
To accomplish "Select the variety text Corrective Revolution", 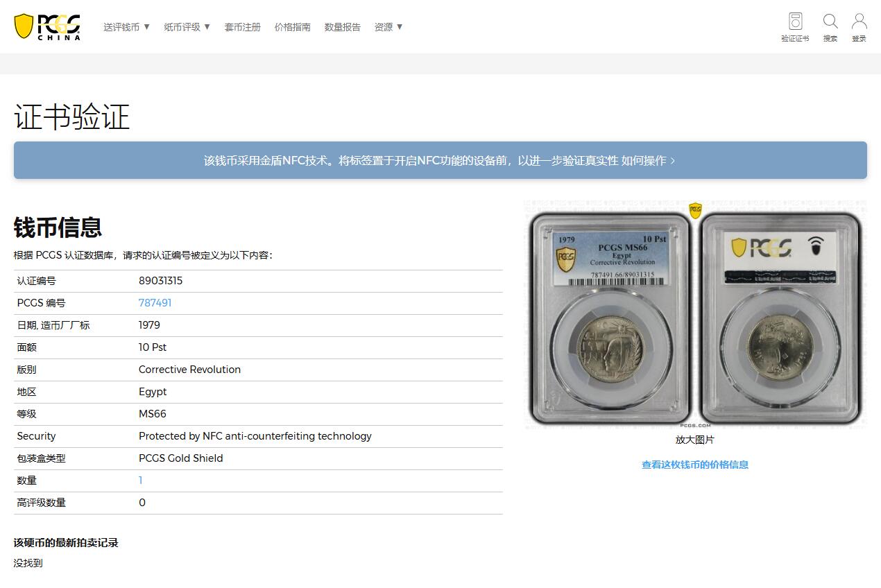I will 189,370.
